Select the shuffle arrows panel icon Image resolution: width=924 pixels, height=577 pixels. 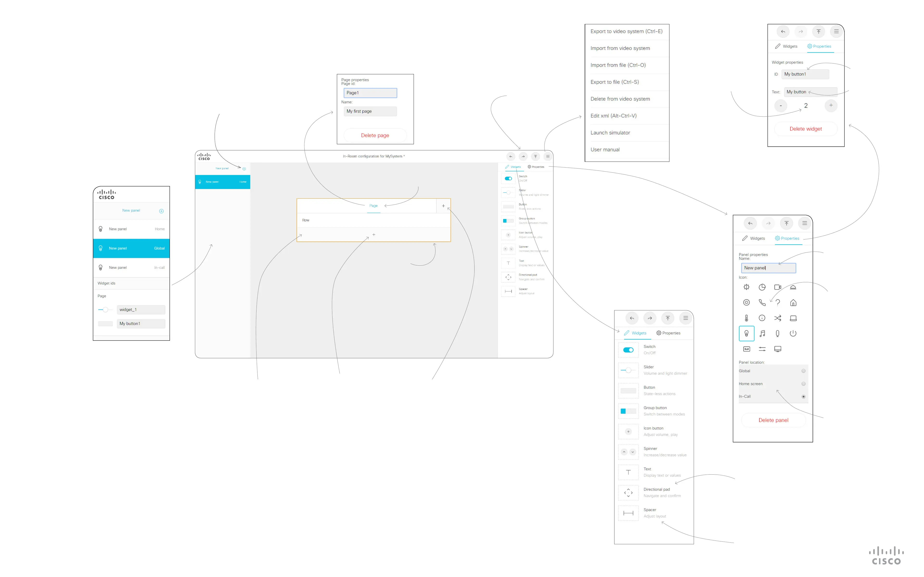777,318
